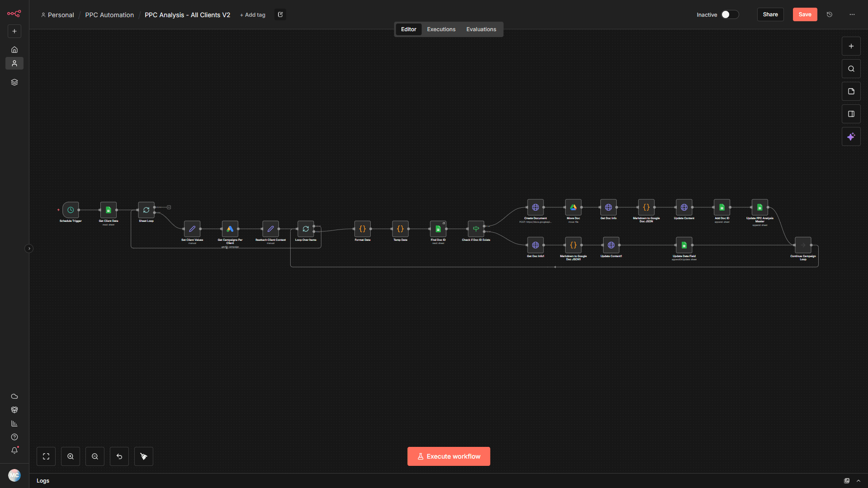868x488 pixels.
Task: Click the Add tag field
Action: (x=253, y=15)
